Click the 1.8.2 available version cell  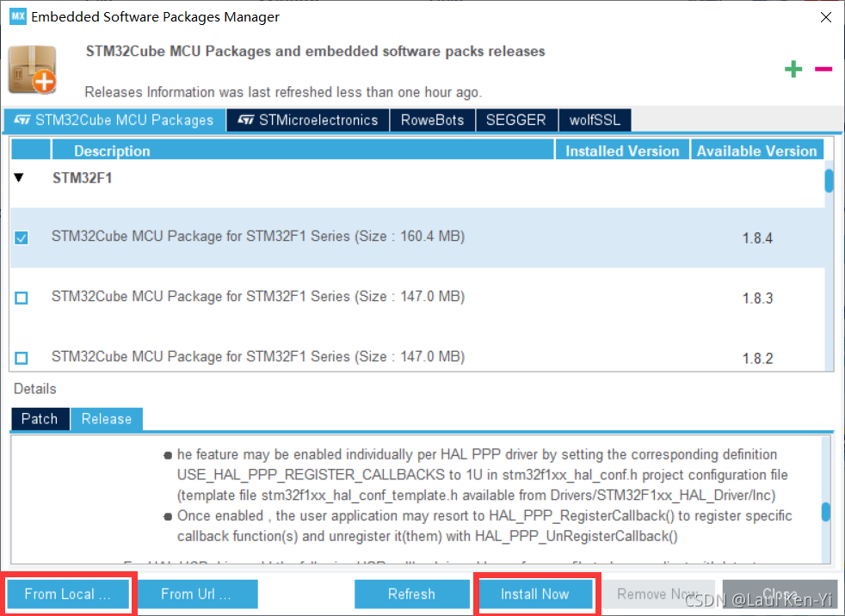pos(757,359)
